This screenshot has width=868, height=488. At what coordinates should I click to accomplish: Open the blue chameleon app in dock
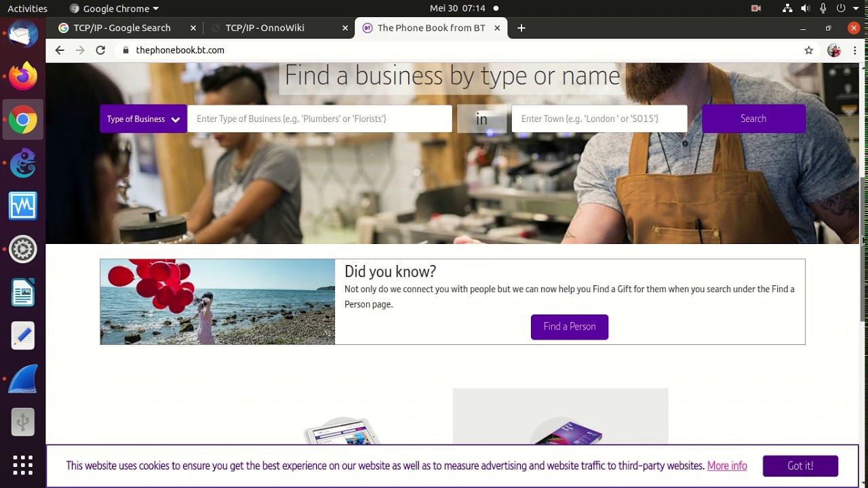pyautogui.click(x=22, y=163)
